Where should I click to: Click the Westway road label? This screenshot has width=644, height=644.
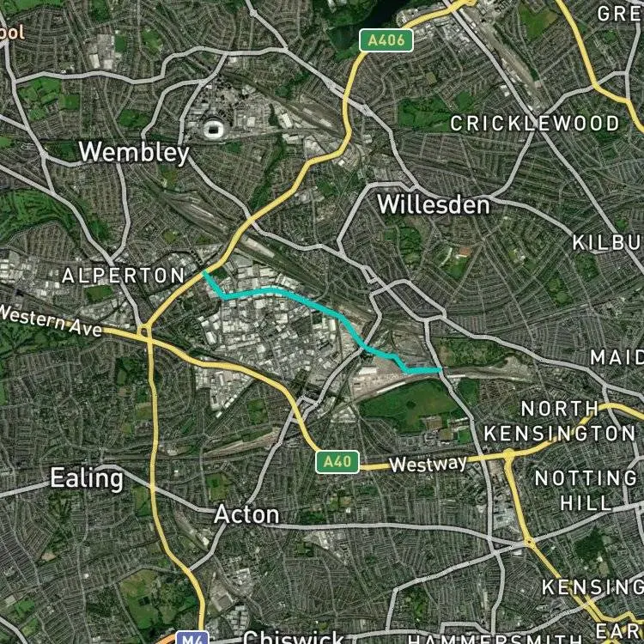pyautogui.click(x=428, y=464)
